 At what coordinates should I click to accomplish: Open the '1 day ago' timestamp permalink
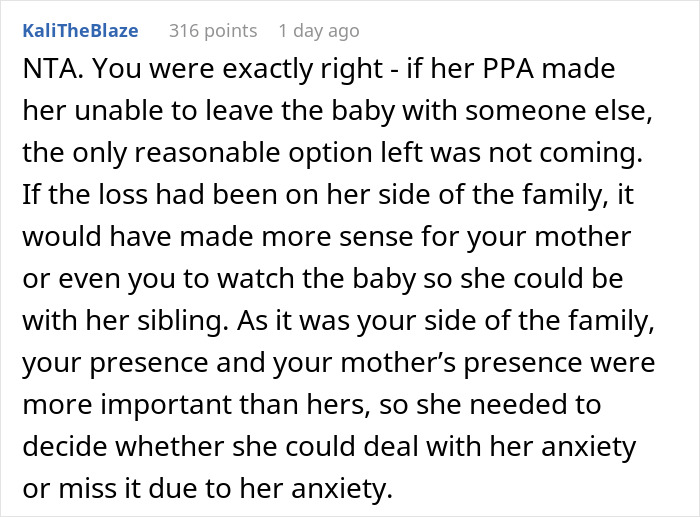coord(319,31)
